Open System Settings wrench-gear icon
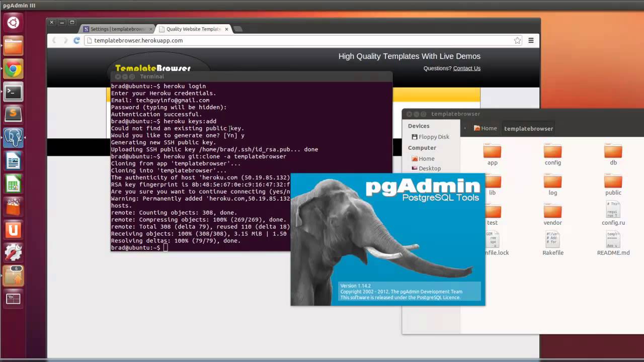The image size is (644, 362). click(13, 253)
